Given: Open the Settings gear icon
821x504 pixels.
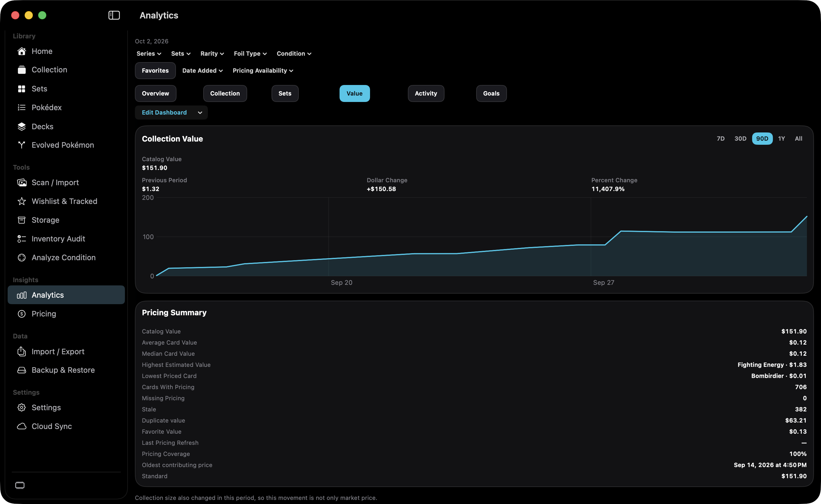Looking at the screenshot, I should click(22, 408).
